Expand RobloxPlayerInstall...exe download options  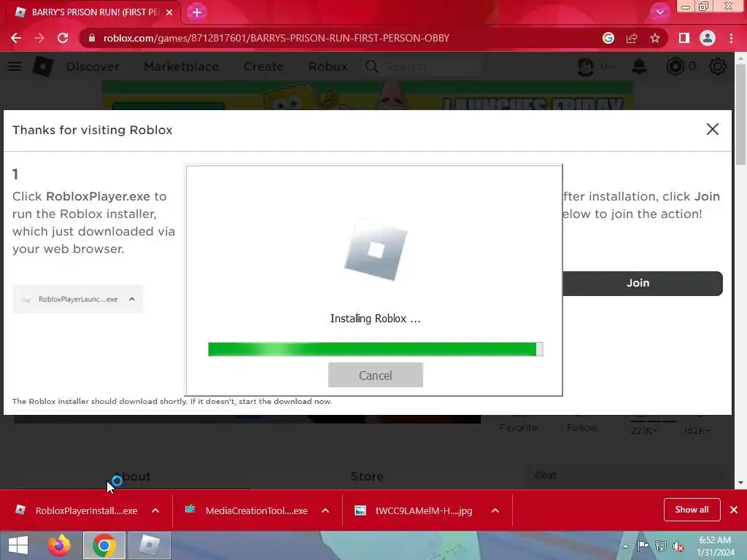click(155, 510)
